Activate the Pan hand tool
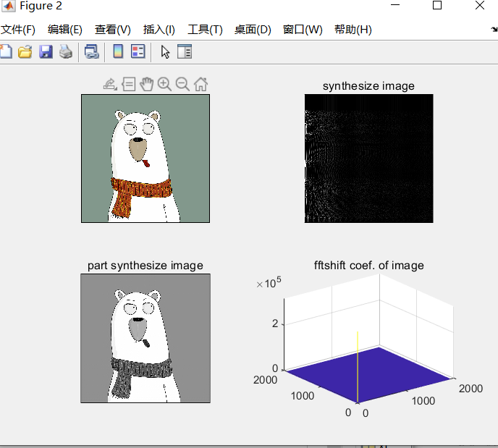 pyautogui.click(x=147, y=85)
